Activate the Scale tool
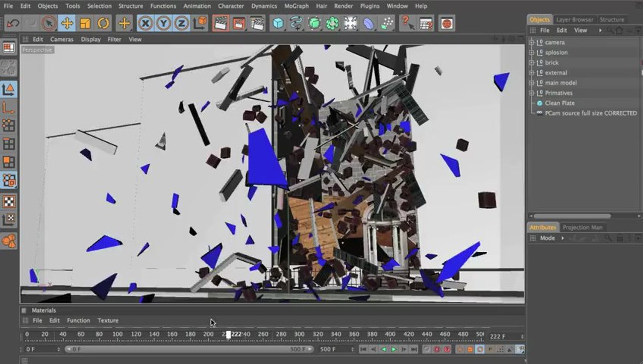This screenshot has height=364, width=643. pos(85,23)
